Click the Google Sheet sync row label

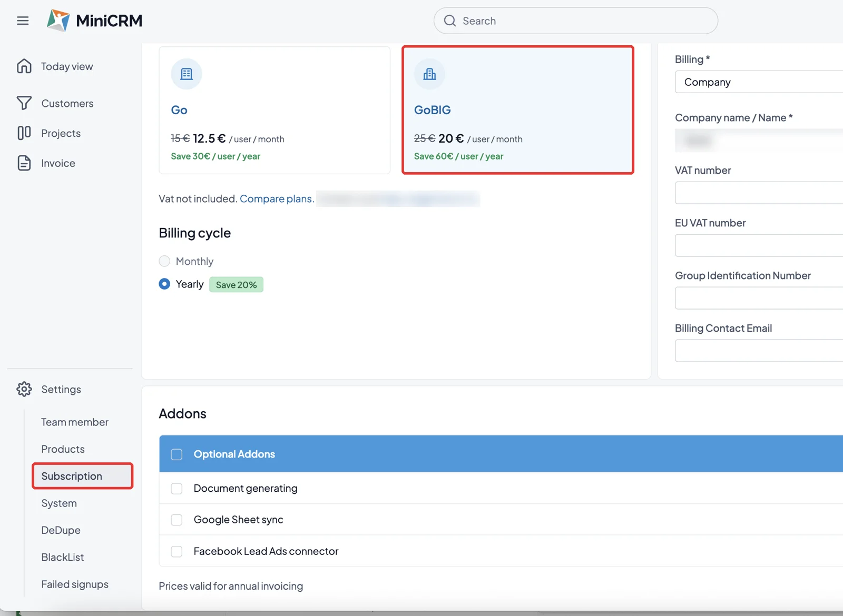[238, 520]
